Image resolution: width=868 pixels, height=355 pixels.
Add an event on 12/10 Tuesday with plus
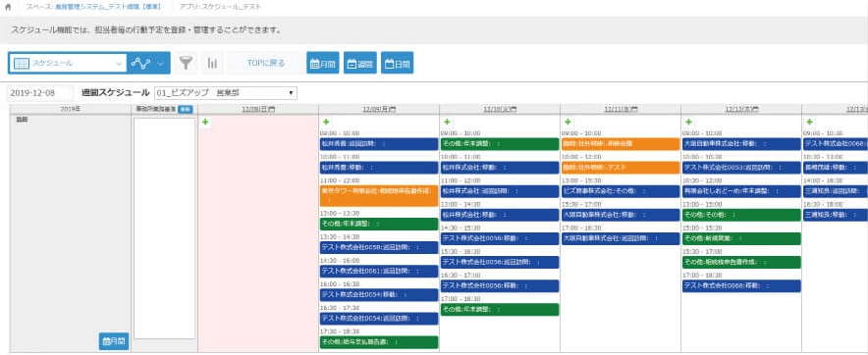point(447,123)
